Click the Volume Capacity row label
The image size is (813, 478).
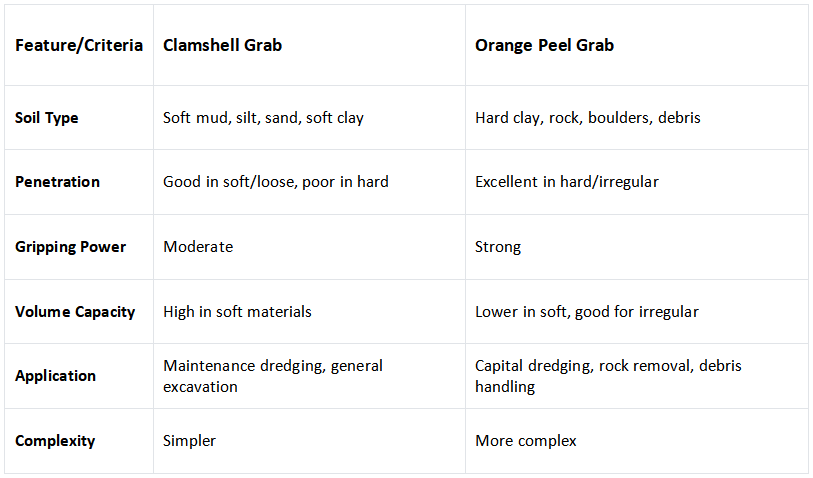79,312
